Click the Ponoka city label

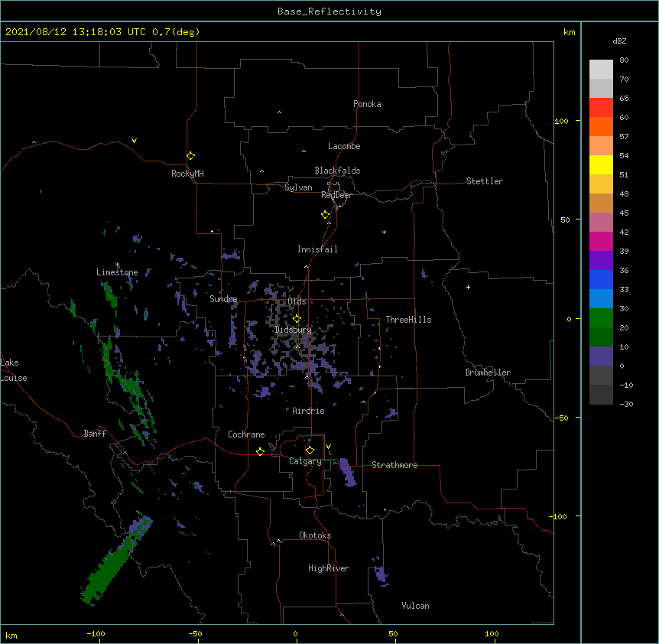point(367,104)
